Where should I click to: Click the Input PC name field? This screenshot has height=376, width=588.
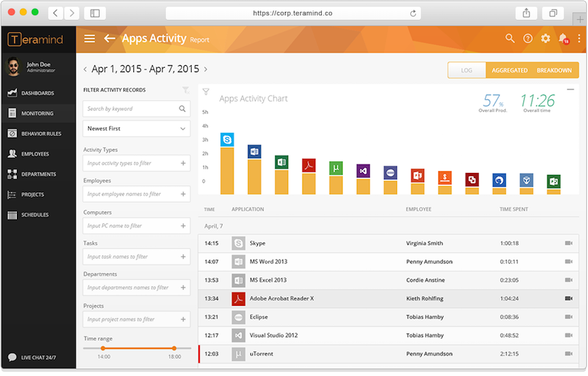(x=137, y=226)
